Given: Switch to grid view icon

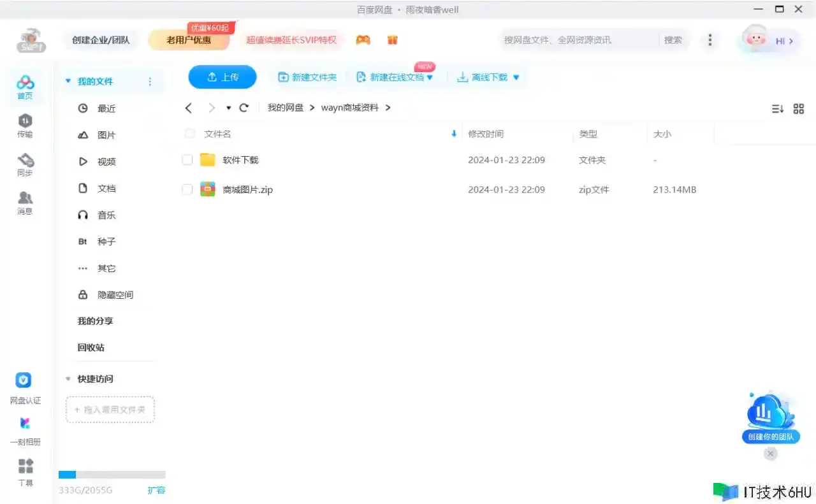Looking at the screenshot, I should pyautogui.click(x=798, y=109).
